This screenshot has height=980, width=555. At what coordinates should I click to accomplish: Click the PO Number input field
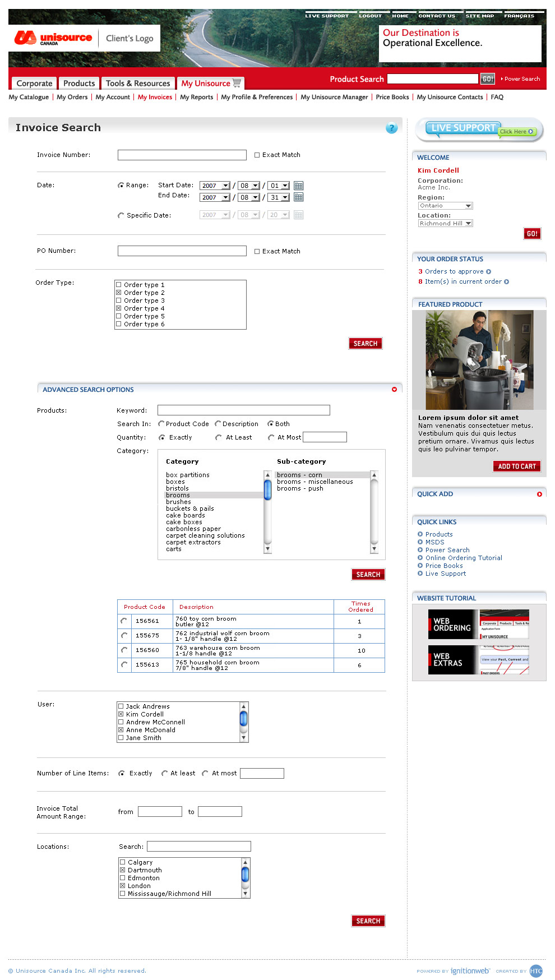[182, 251]
